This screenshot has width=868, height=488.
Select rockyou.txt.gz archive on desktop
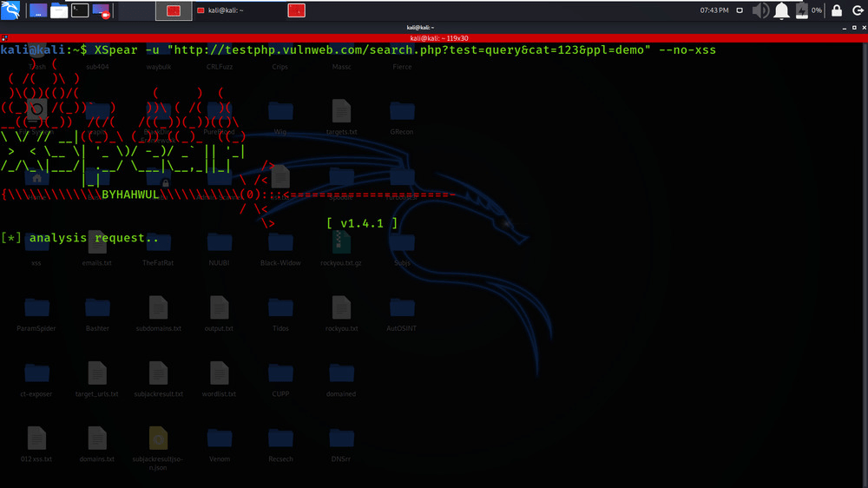coord(341,248)
